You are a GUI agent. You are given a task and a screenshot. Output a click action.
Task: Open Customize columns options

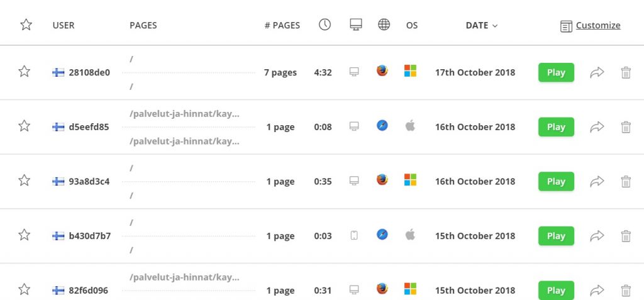597,26
